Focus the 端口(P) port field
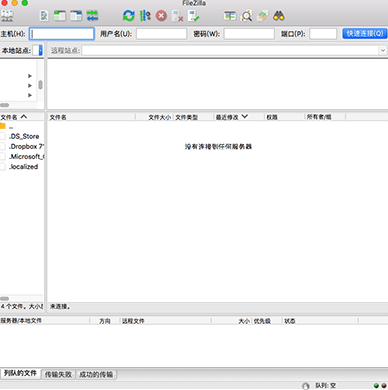The image size is (388, 390). pos(323,34)
